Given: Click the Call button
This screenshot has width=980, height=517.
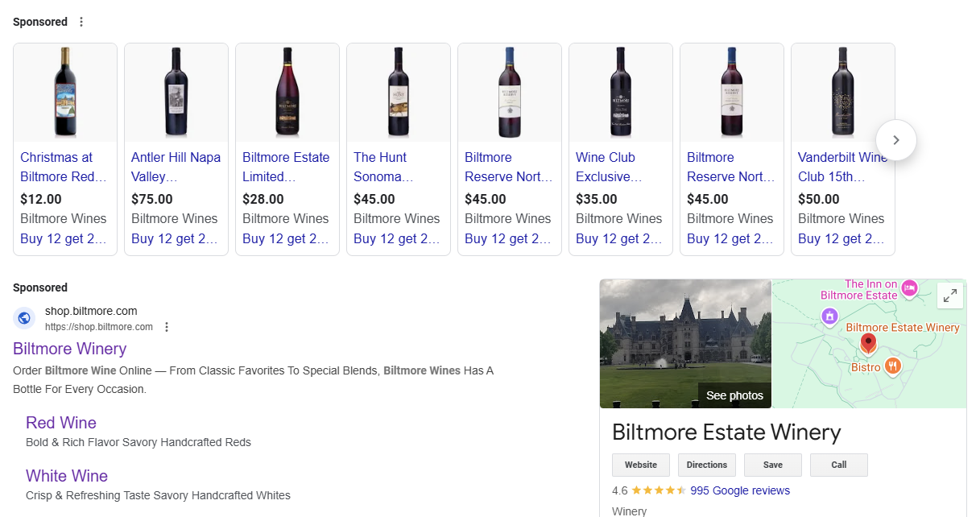Looking at the screenshot, I should click(x=839, y=465).
